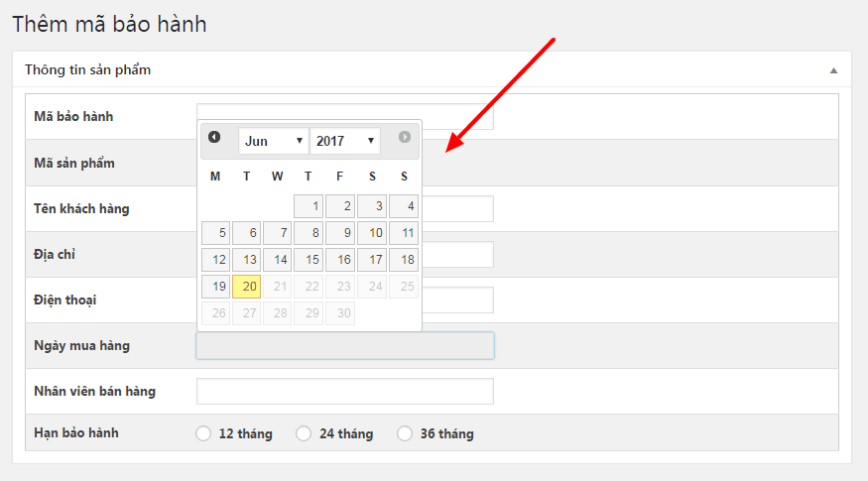Image resolution: width=868 pixels, height=481 pixels.
Task: Pick date 13 in the calendar
Action: 246,260
